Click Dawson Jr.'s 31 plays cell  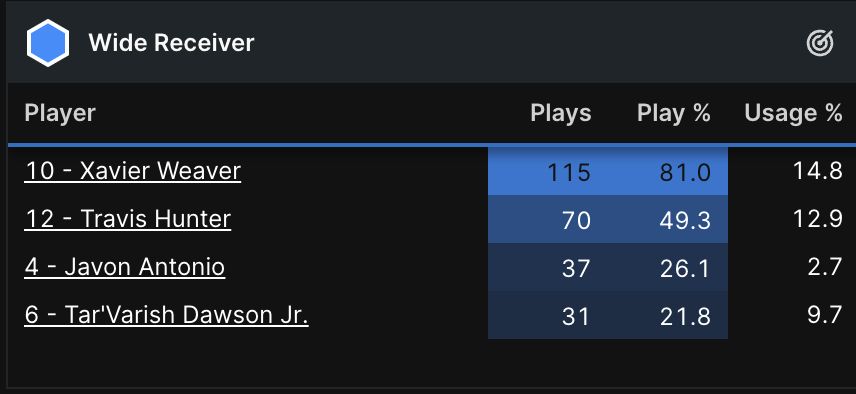point(548,315)
